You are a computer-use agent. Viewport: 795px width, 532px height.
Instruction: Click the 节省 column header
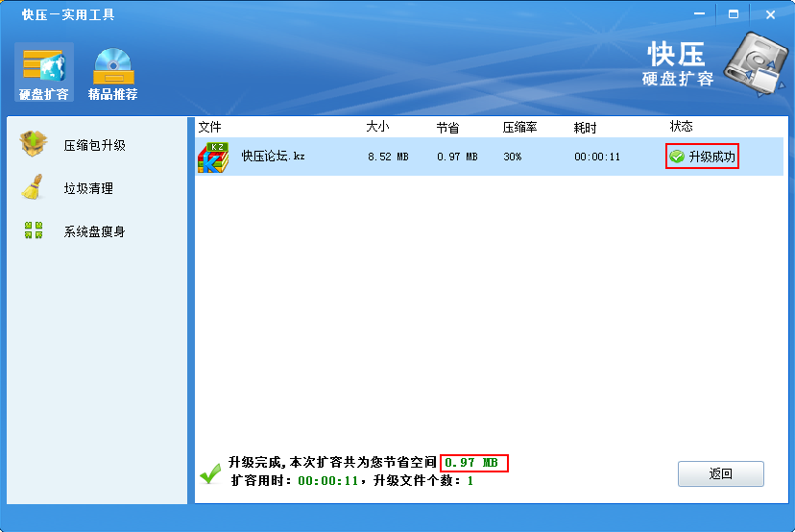(447, 127)
